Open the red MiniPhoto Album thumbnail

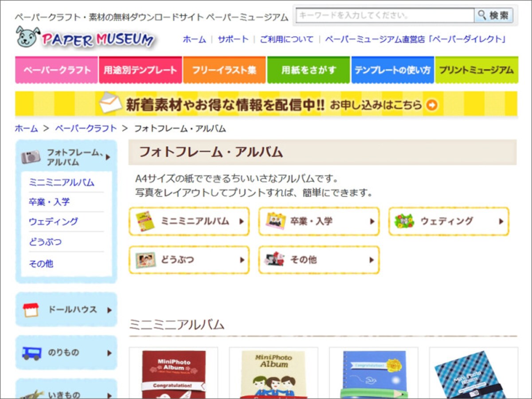pos(173,373)
